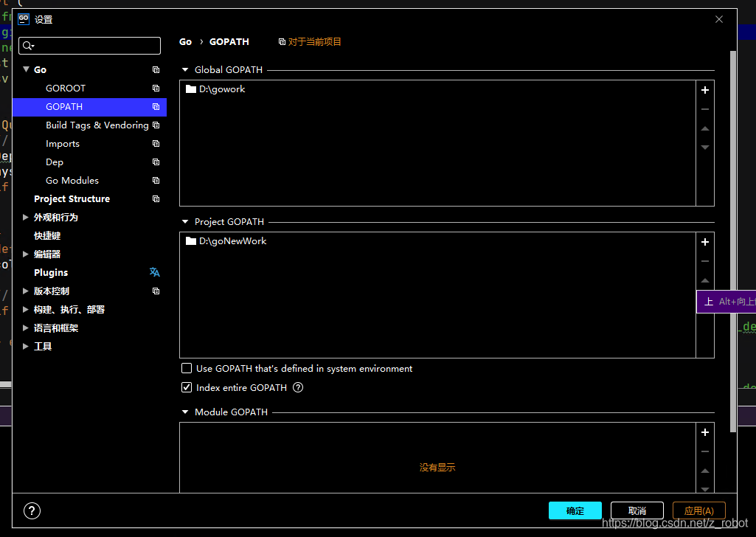Expand the 构建、执行、部署 section

[26, 310]
